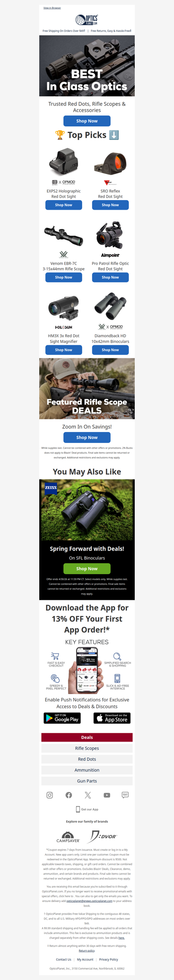
Task: Select the Rifle Scopes category bar
Action: tap(87, 748)
